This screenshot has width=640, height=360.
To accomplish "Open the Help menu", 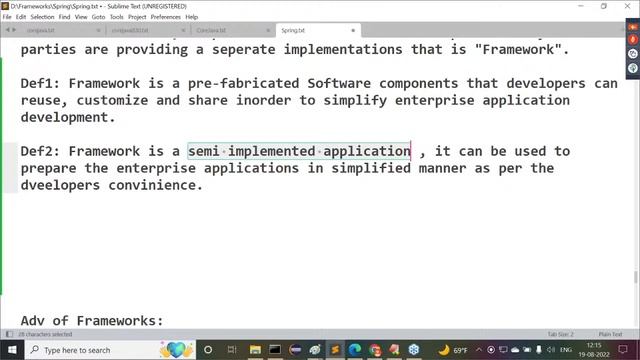I will [191, 17].
